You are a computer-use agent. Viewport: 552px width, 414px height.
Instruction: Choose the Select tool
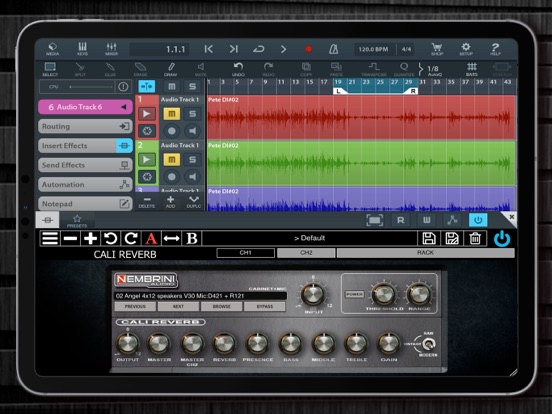[50, 69]
